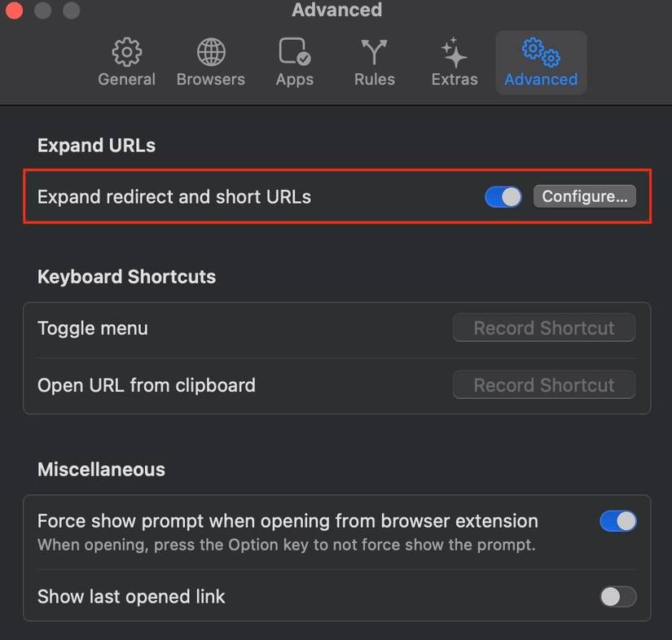Select the Browsers globe icon
672x640 pixels.
[x=210, y=50]
